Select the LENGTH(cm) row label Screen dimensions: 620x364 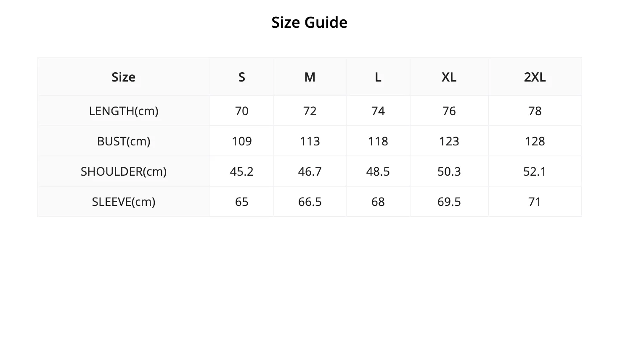tap(124, 111)
